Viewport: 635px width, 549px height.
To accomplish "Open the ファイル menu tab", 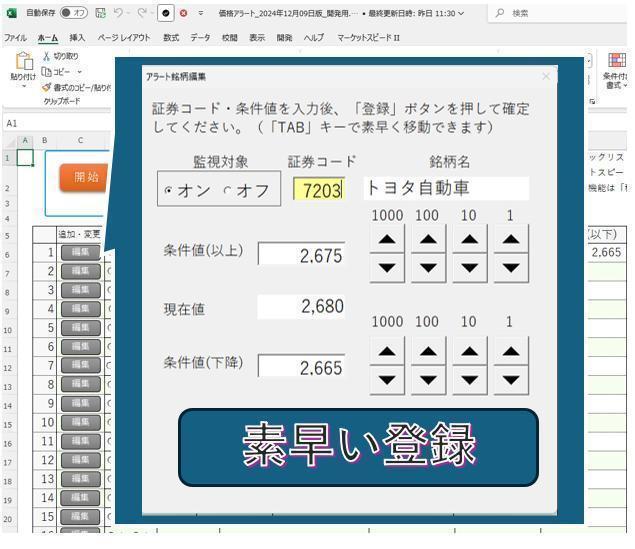I will click(15, 38).
